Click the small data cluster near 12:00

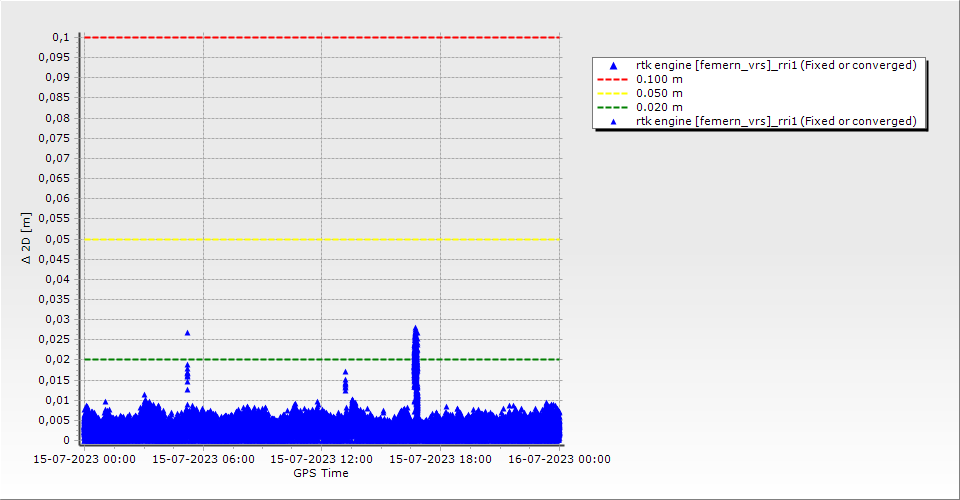click(x=345, y=383)
